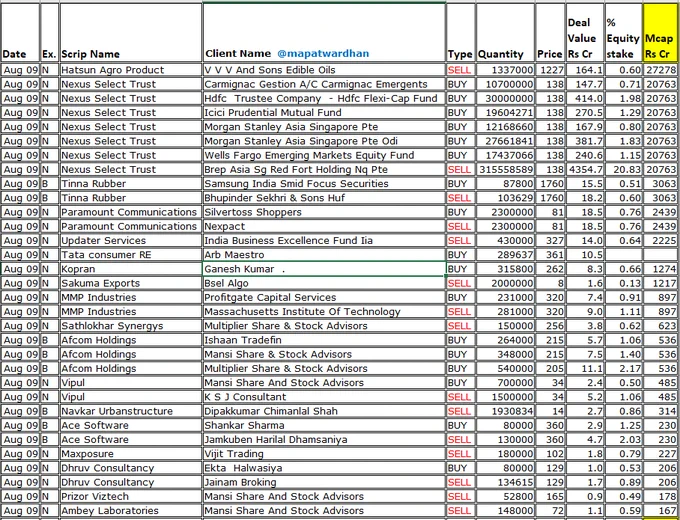Click Dipakkumar Chimanlal Shah cell

pyautogui.click(x=324, y=411)
